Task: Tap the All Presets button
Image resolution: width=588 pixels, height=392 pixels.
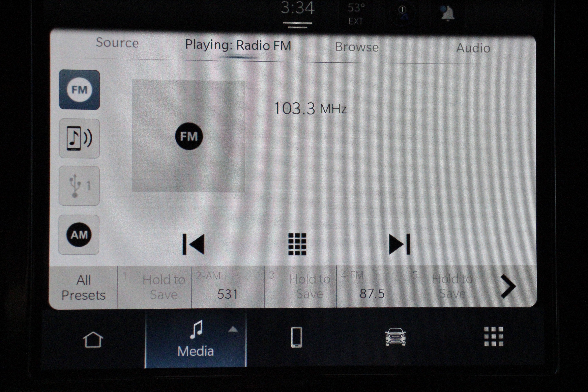Action: pos(83,287)
